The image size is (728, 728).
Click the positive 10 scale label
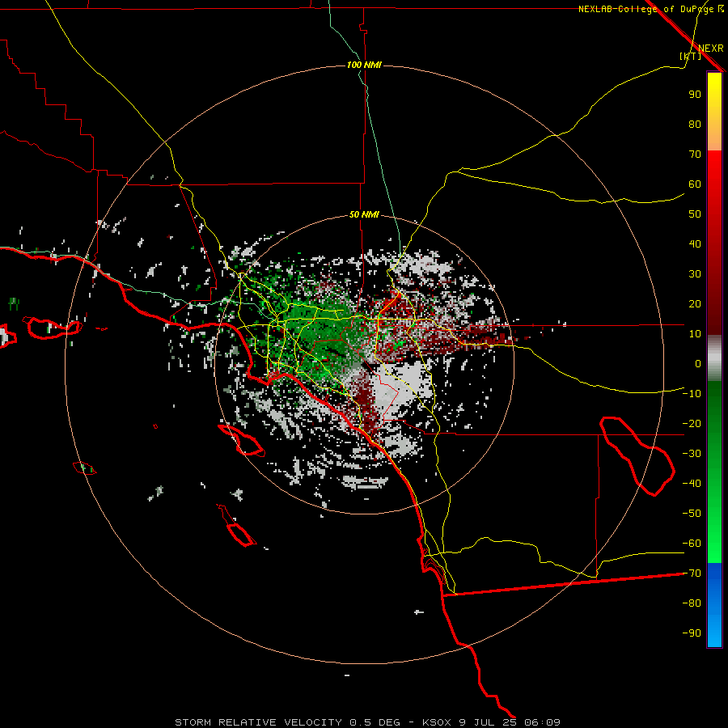[695, 334]
